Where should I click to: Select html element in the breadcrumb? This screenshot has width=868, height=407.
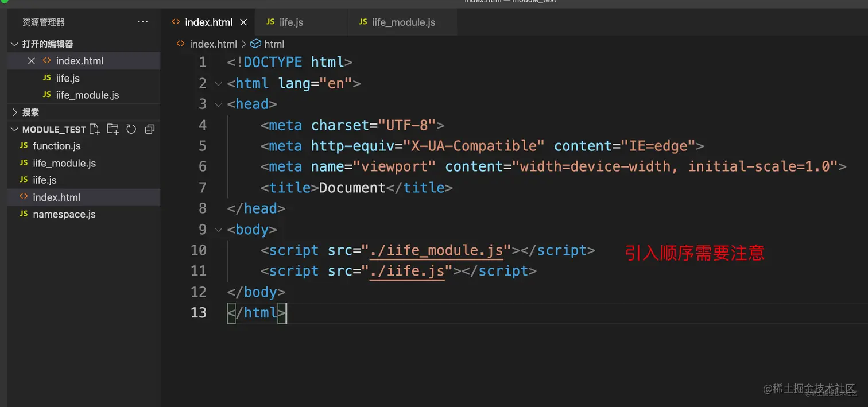[274, 44]
